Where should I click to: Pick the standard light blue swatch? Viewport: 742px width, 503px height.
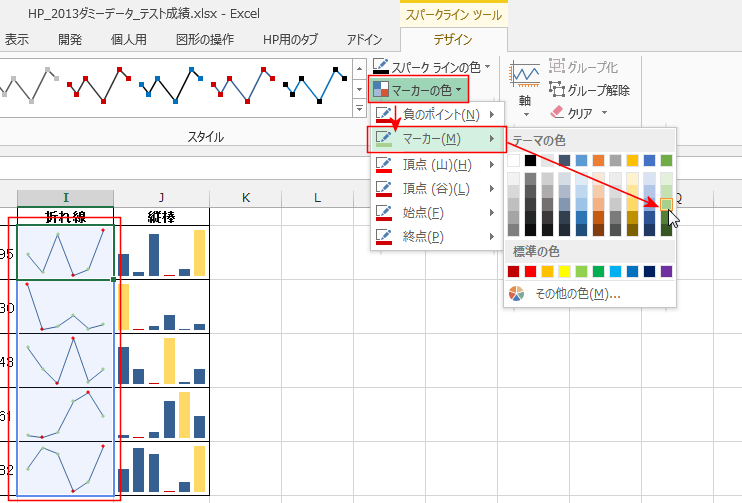615,272
